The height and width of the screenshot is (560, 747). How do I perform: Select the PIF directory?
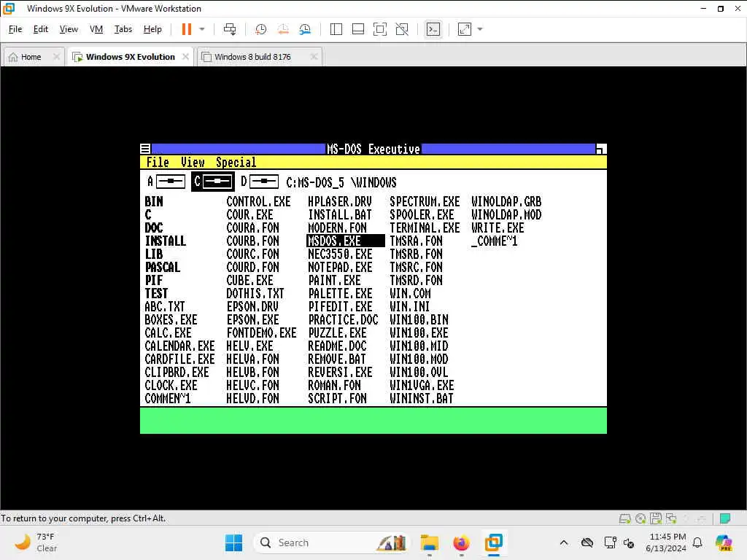[x=154, y=281]
